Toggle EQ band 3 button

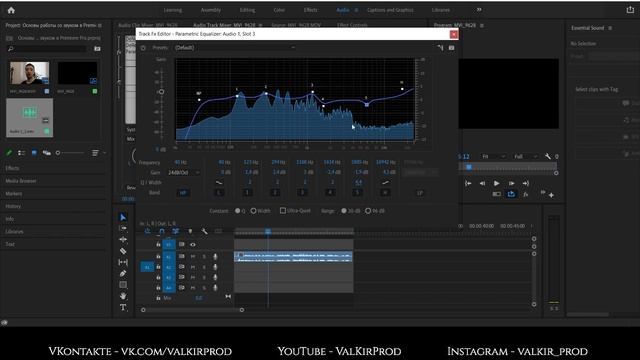coord(302,193)
